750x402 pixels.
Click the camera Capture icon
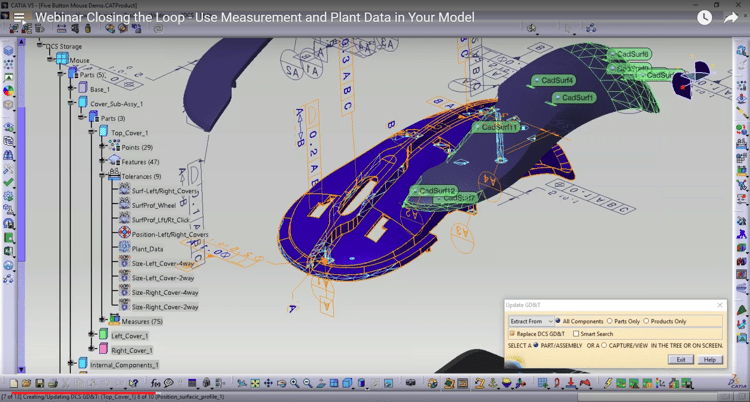(x=411, y=383)
